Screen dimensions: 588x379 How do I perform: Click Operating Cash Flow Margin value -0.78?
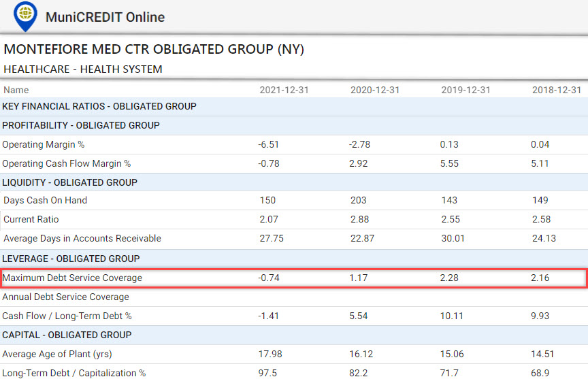[x=269, y=164]
